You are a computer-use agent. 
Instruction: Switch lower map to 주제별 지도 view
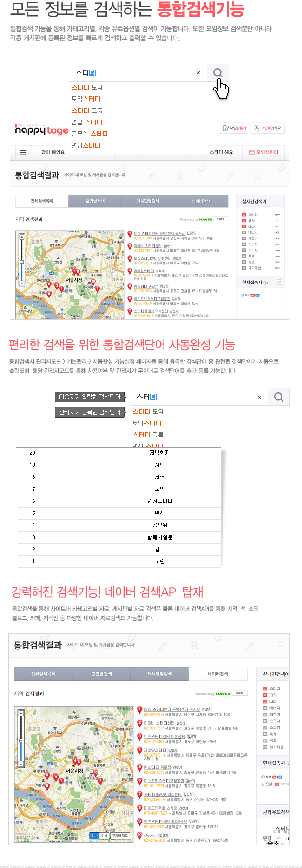point(120,836)
